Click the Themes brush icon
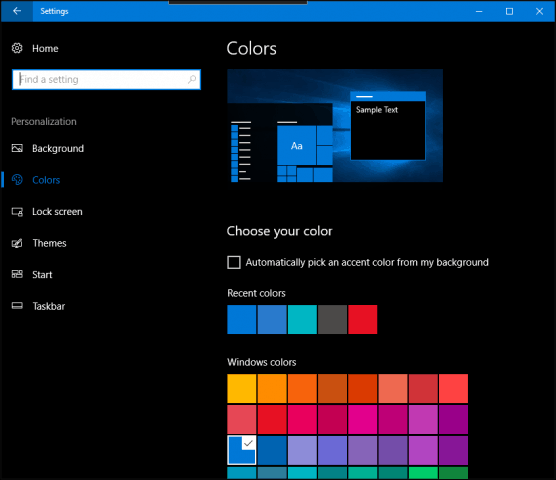This screenshot has width=556, height=480. (17, 243)
